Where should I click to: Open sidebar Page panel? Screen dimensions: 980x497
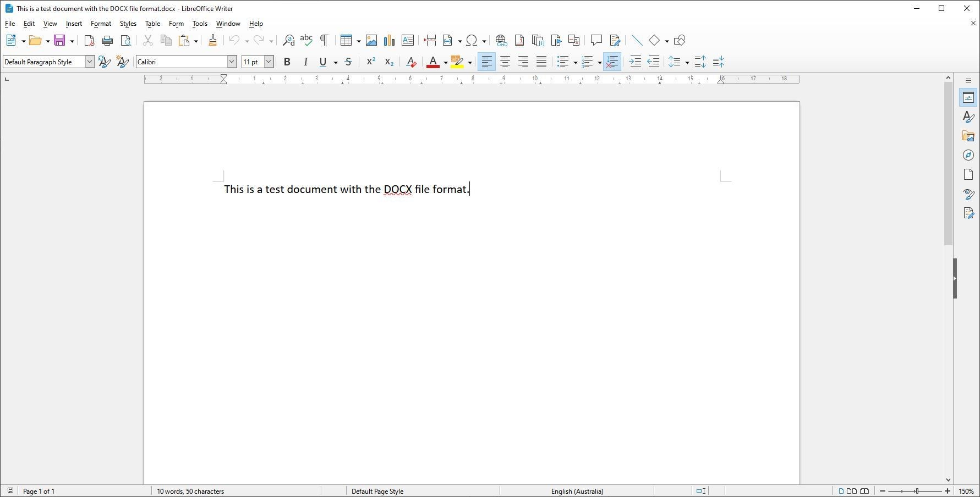point(968,175)
